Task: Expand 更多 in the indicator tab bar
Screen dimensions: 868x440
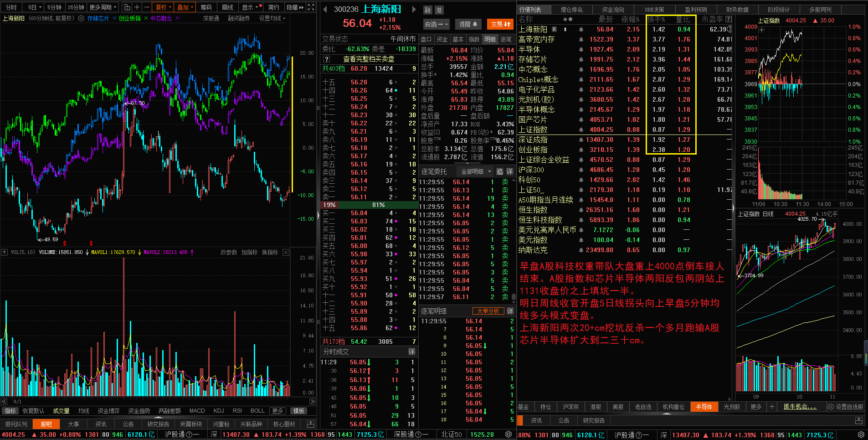Action: click(x=277, y=411)
